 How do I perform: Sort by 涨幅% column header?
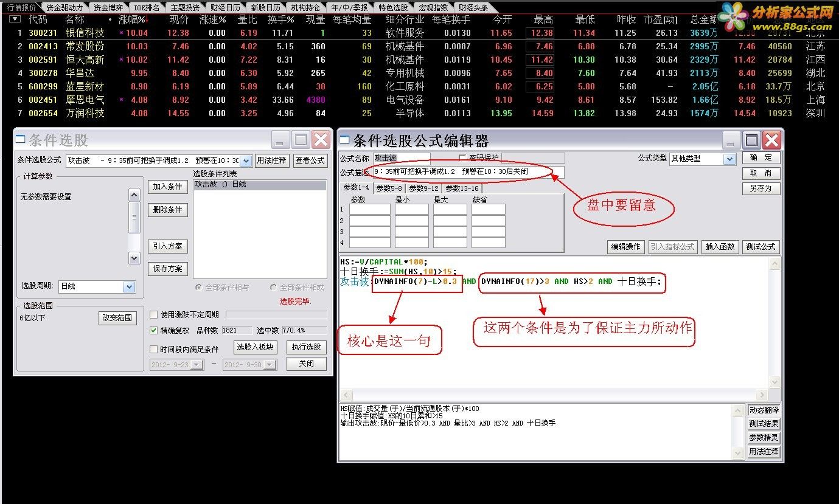coord(133,19)
